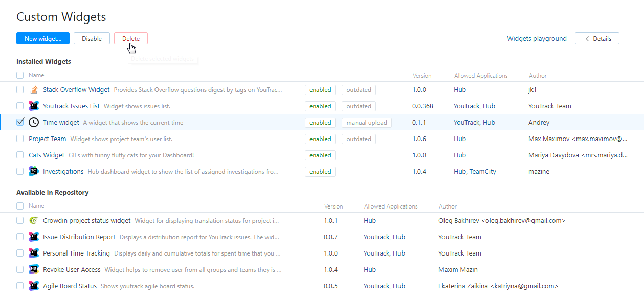The image size is (644, 300).
Task: Uncheck the Time widget checkbox
Action: tap(20, 122)
